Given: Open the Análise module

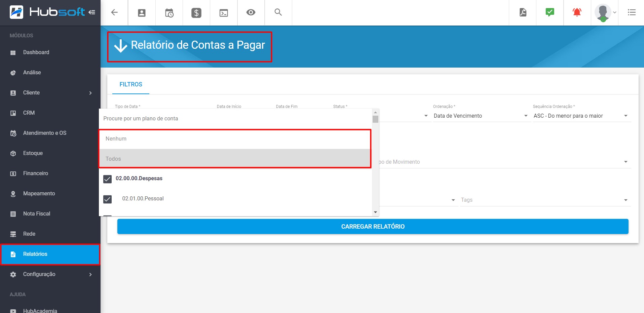Looking at the screenshot, I should 50,73.
